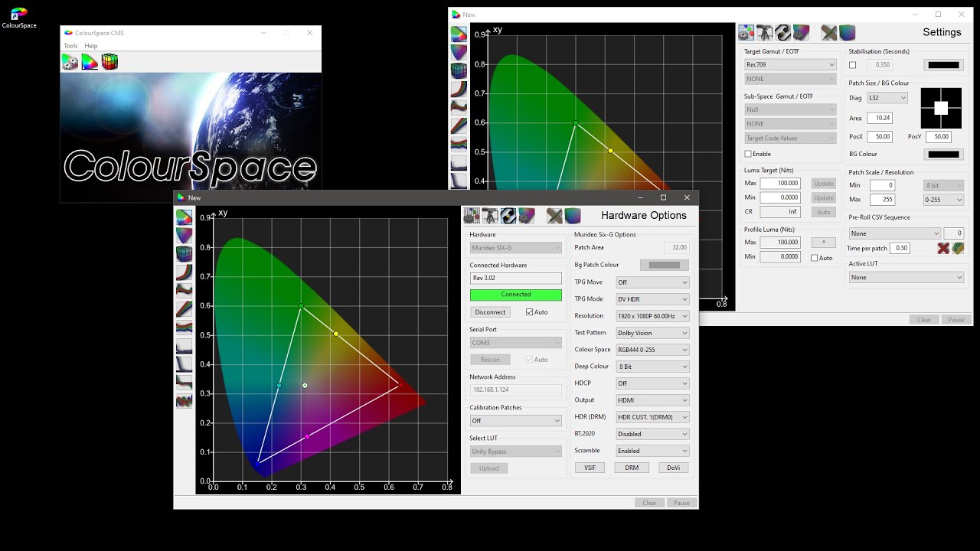Image resolution: width=980 pixels, height=551 pixels.
Task: Open the Pre-Roll CSV Sequence dropdown
Action: coord(894,233)
